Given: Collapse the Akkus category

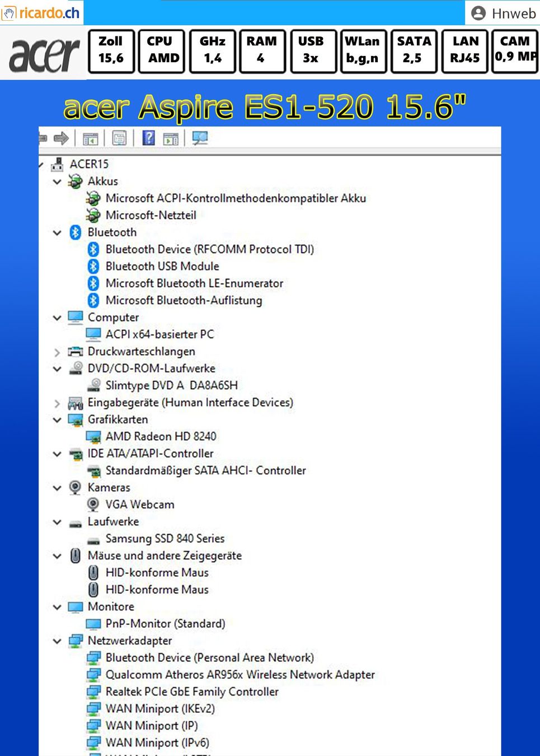Looking at the screenshot, I should tap(57, 181).
